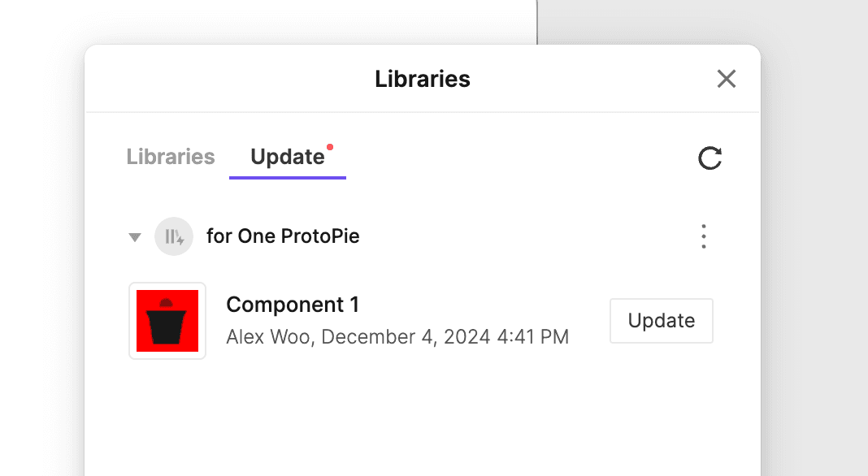Switch to the Libraries tab
868x476 pixels.
point(170,157)
